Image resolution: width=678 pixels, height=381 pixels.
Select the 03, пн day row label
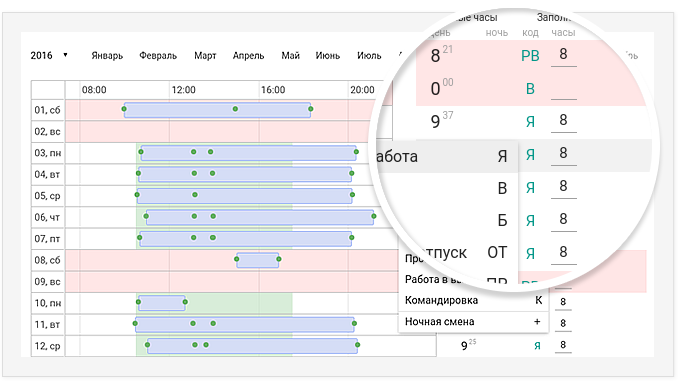click(x=48, y=153)
